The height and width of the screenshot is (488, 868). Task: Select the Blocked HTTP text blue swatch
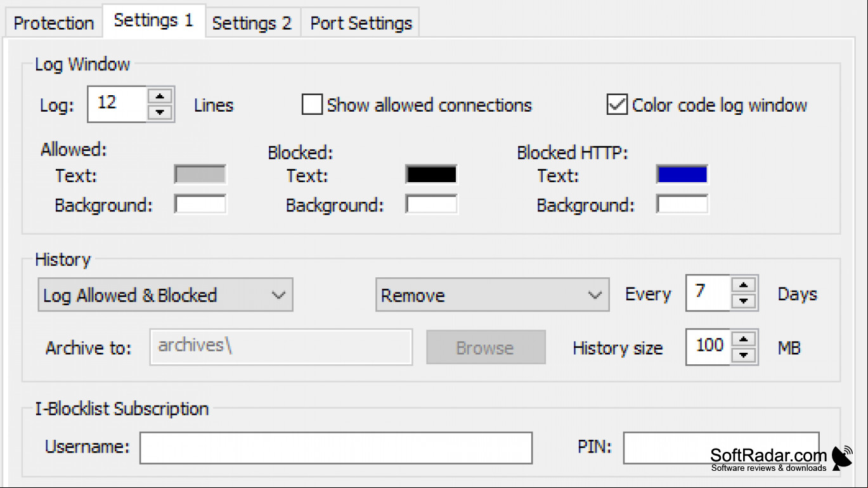(682, 175)
